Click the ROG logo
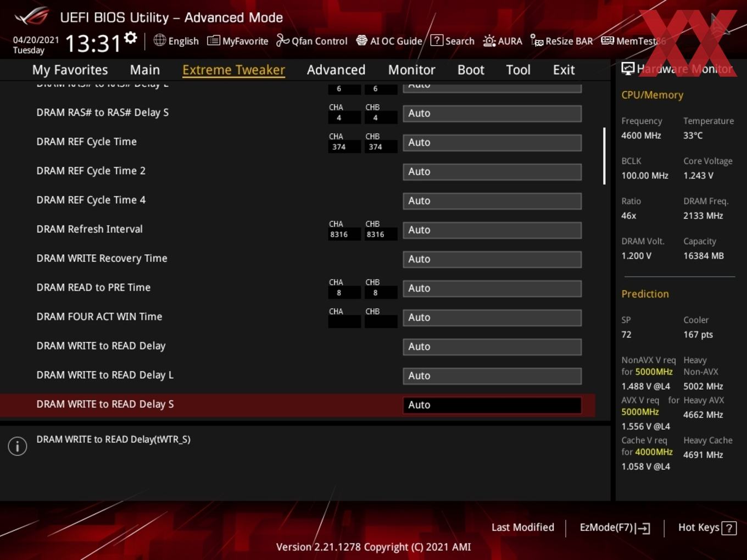Image resolution: width=747 pixels, height=560 pixels. [x=32, y=16]
